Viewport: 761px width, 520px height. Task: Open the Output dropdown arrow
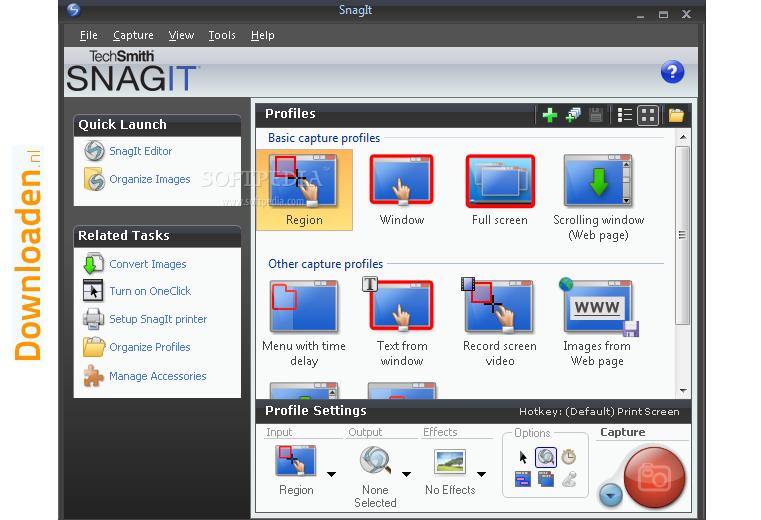point(407,474)
